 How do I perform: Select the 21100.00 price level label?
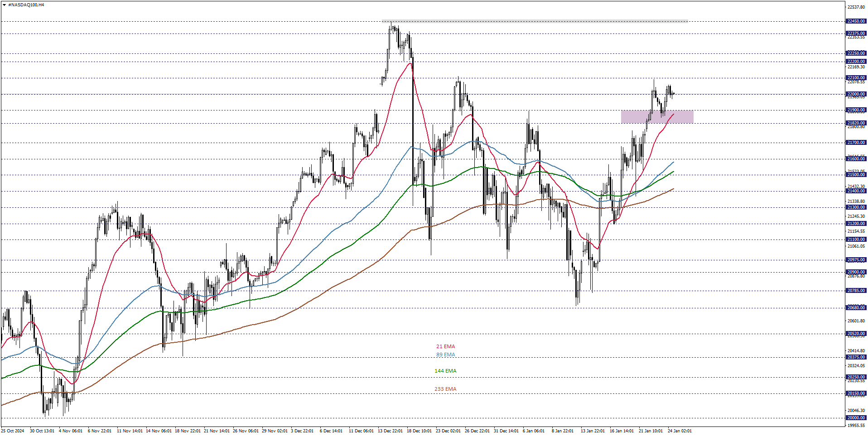856,240
